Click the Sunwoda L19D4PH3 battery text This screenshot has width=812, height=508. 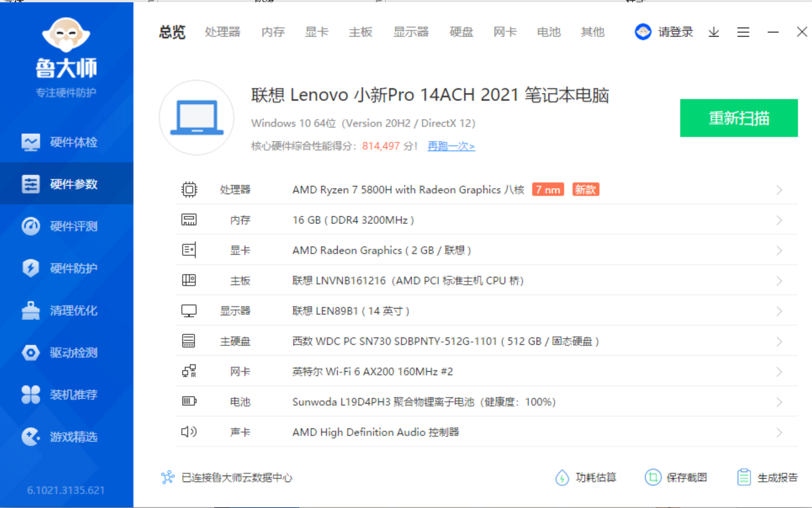(424, 402)
